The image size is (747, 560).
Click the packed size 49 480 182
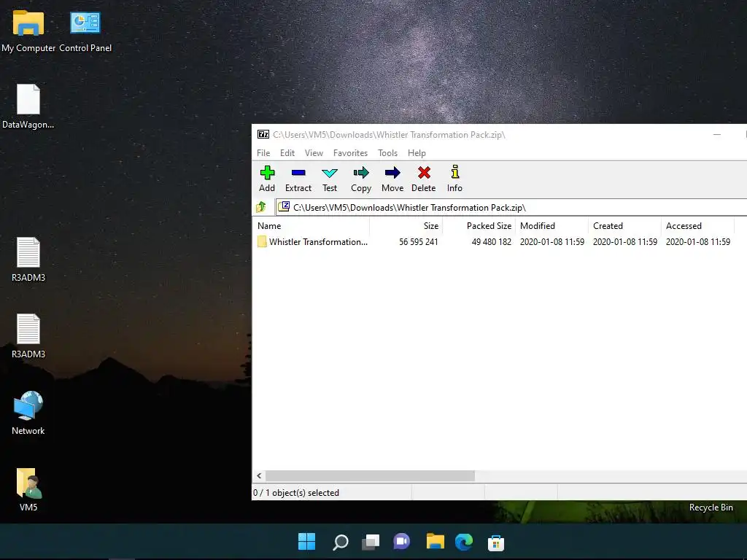tap(491, 242)
